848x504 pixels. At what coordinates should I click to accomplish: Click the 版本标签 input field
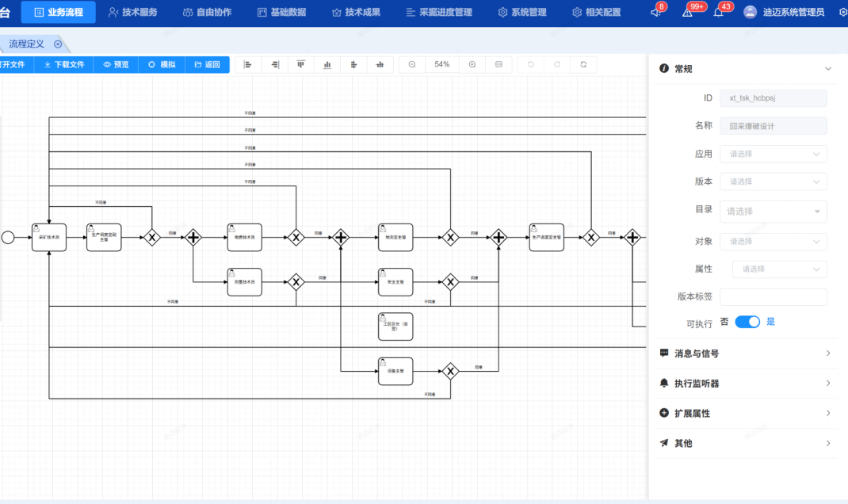[774, 297]
